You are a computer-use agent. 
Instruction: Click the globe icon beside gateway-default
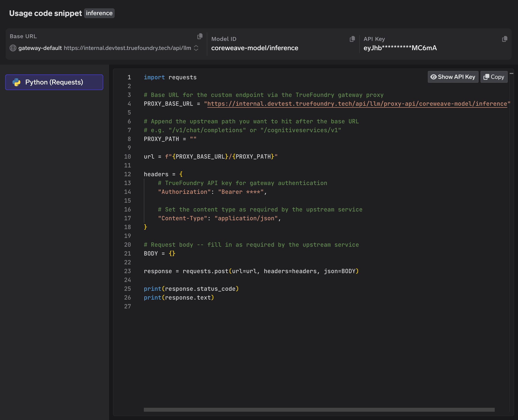tap(13, 48)
